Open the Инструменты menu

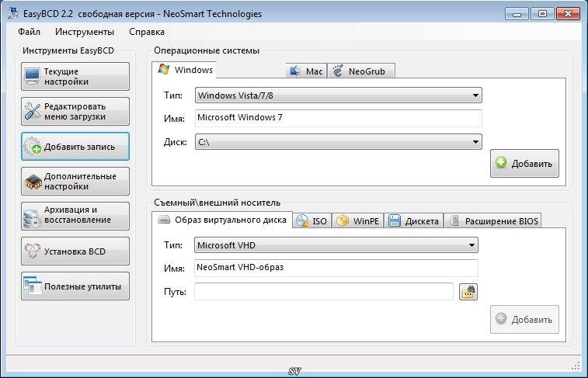coord(85,32)
